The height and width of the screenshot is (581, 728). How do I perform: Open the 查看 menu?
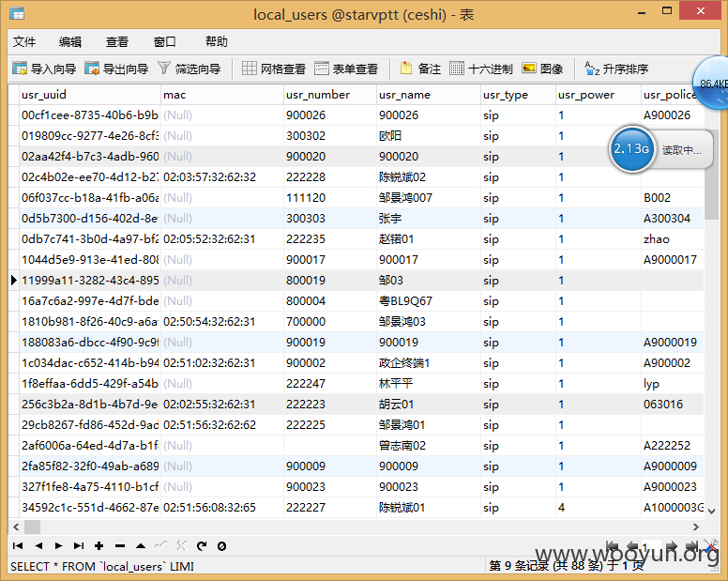tap(117, 42)
